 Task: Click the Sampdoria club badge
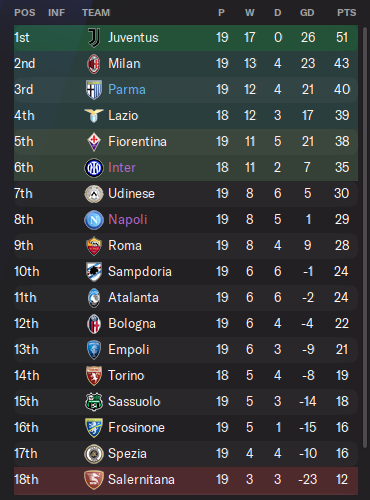tap(94, 272)
